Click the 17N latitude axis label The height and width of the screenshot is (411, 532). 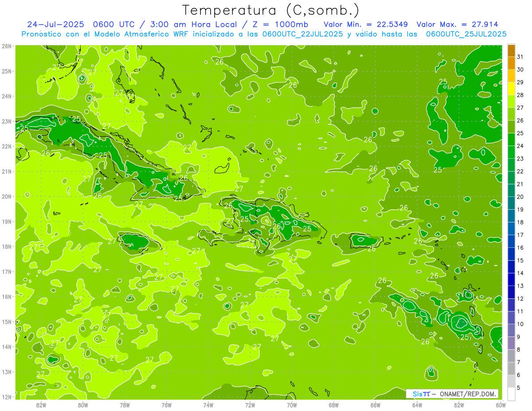(7, 271)
